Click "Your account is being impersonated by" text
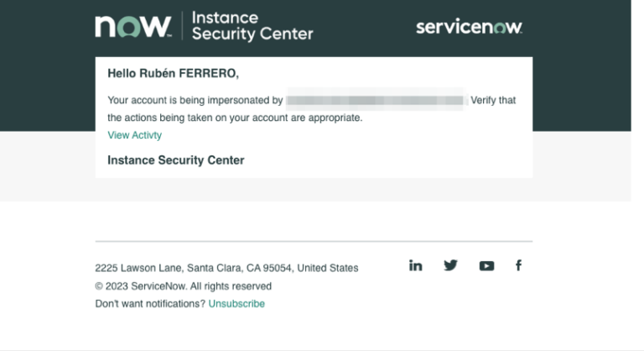The height and width of the screenshot is (351, 644). (x=195, y=101)
